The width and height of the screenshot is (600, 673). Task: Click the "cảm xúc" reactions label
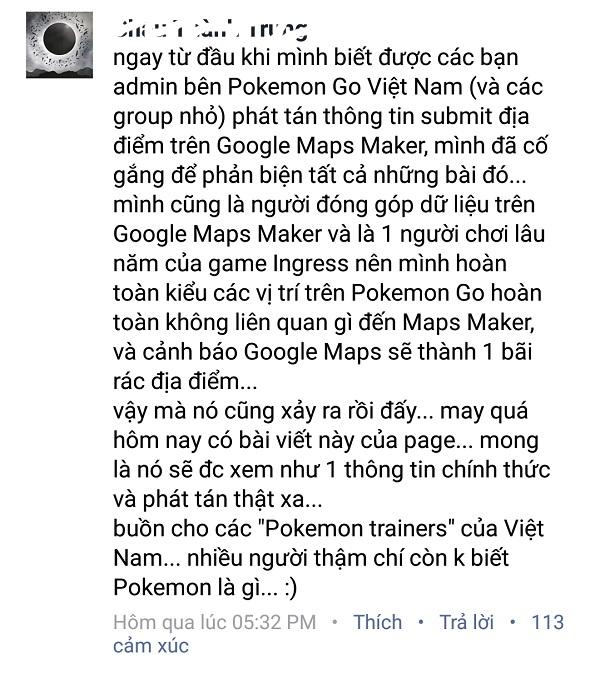point(151,646)
